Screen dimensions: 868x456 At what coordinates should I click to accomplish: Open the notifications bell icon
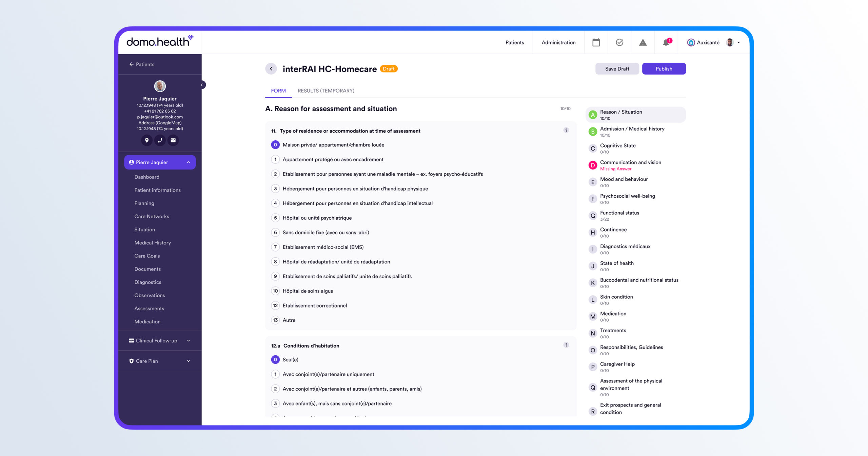(x=666, y=42)
